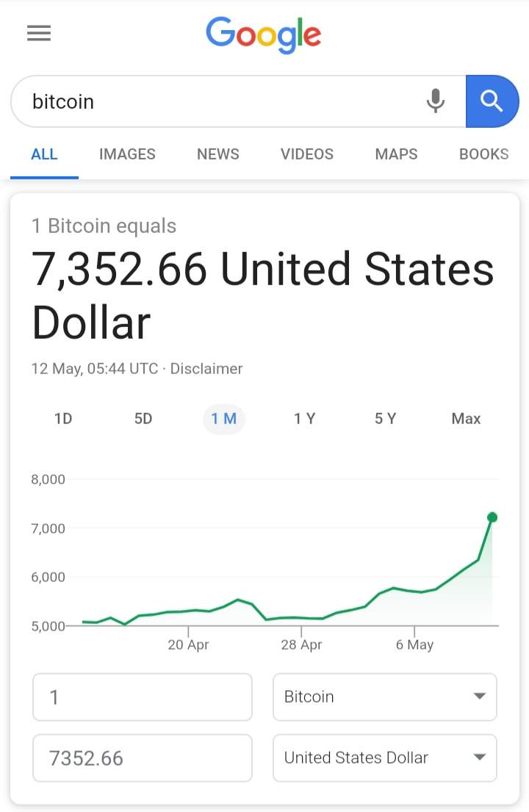Image resolution: width=529 pixels, height=812 pixels.
Task: Select the 5D chart range
Action: [143, 419]
